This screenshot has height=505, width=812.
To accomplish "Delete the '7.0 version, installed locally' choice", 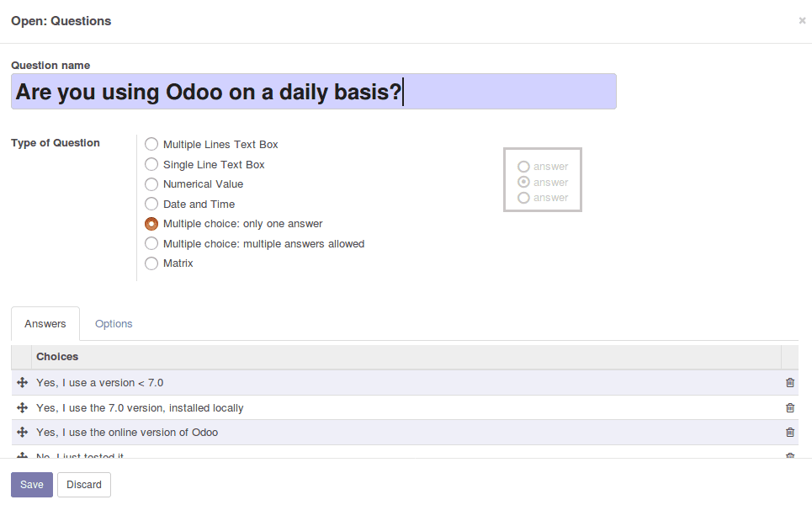I will click(x=789, y=408).
